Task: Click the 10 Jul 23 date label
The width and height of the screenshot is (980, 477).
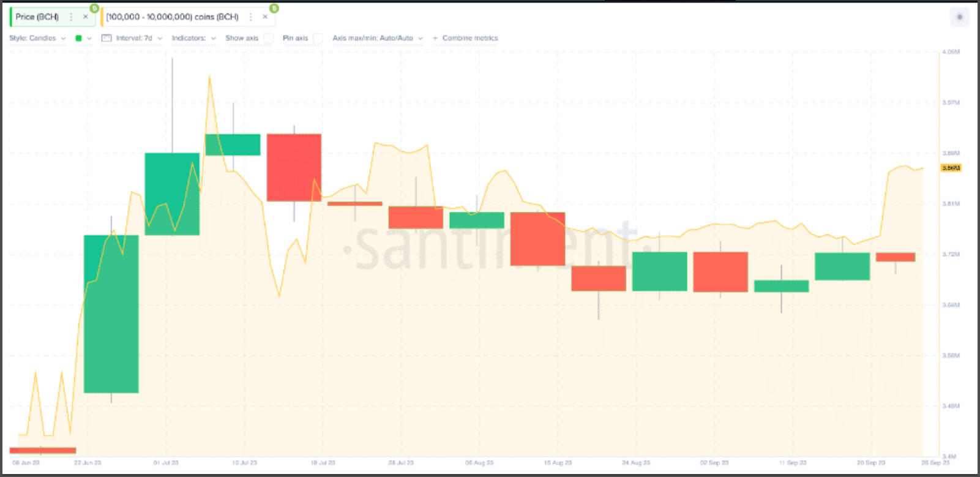Action: [244, 463]
